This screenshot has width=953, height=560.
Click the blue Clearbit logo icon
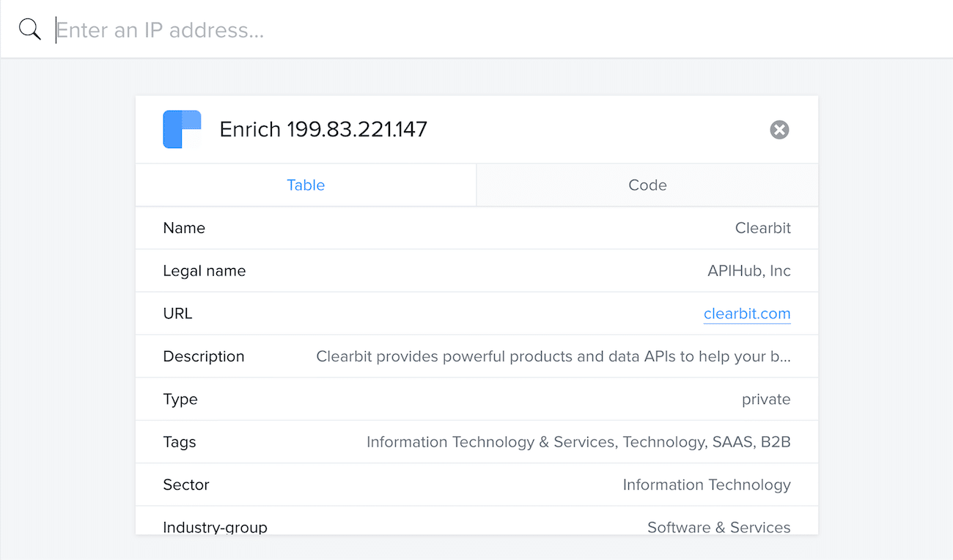182,130
